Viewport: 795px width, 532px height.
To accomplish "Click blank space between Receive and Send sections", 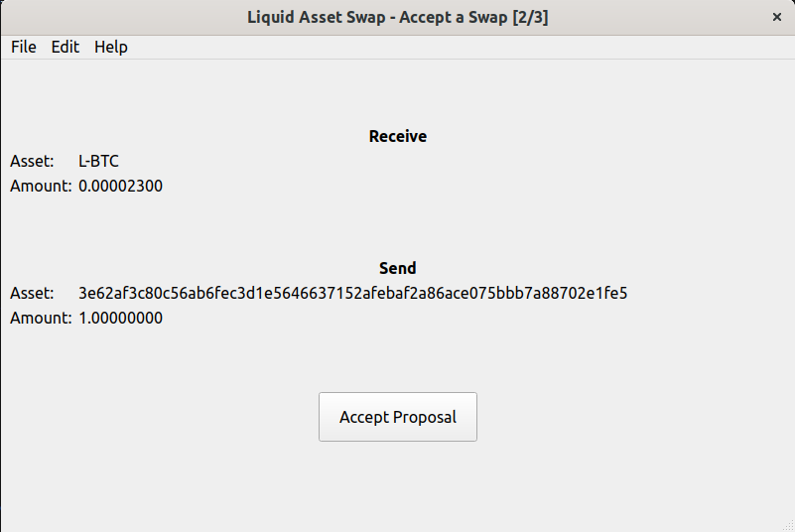I will (397, 226).
